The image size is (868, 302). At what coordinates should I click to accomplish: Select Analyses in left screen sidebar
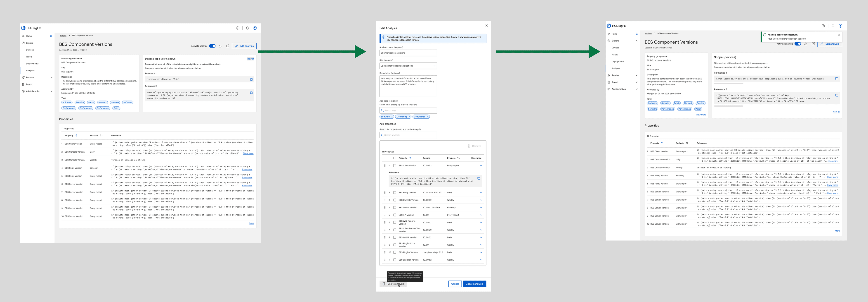[30, 71]
